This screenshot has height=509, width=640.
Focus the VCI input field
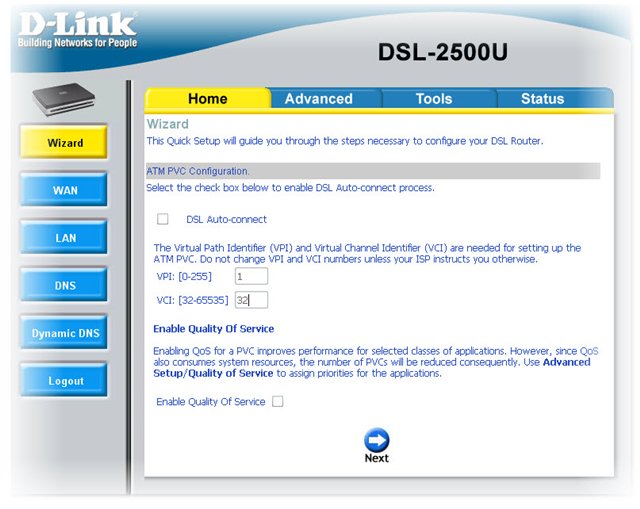pyautogui.click(x=251, y=300)
